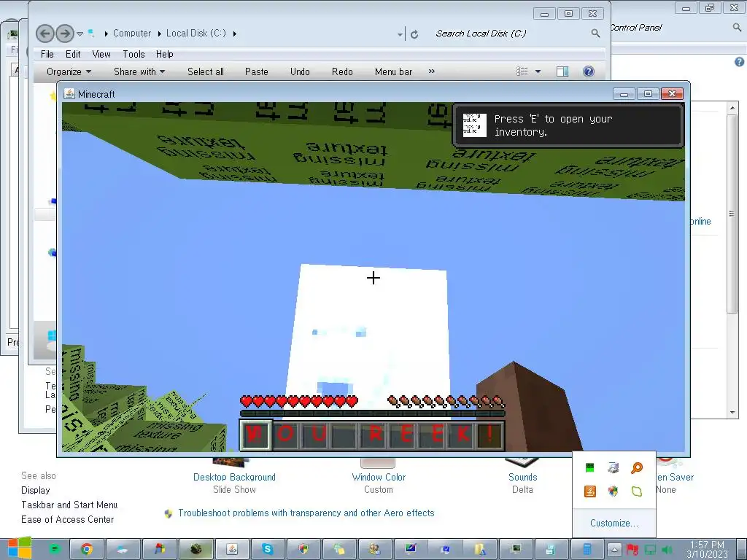747x560 pixels.
Task: Open the View menu
Action: pyautogui.click(x=101, y=54)
